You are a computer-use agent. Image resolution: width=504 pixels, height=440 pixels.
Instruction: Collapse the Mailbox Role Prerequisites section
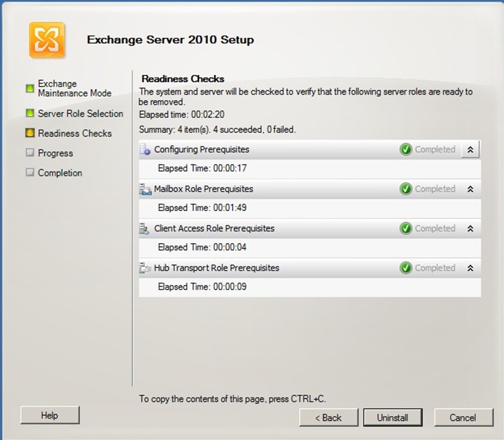470,189
